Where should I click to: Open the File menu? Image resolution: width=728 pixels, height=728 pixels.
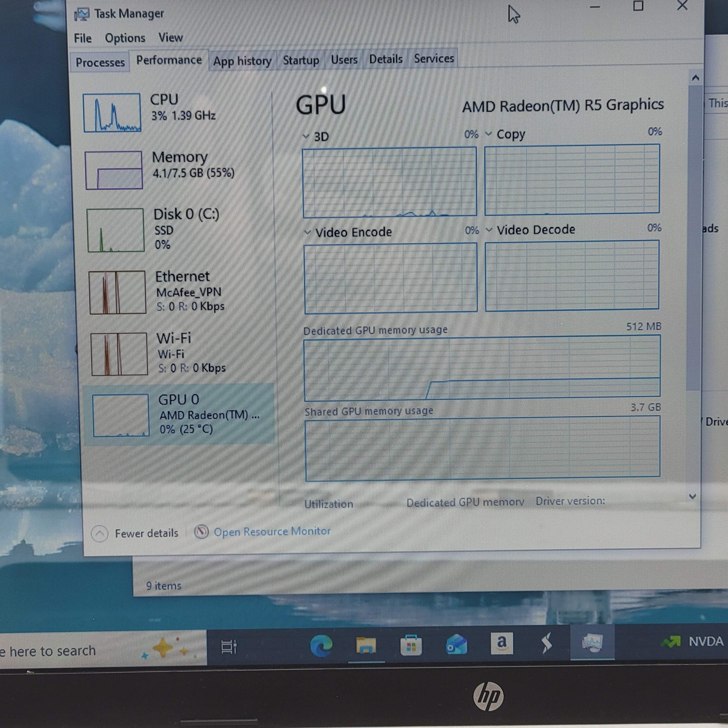coord(83,38)
